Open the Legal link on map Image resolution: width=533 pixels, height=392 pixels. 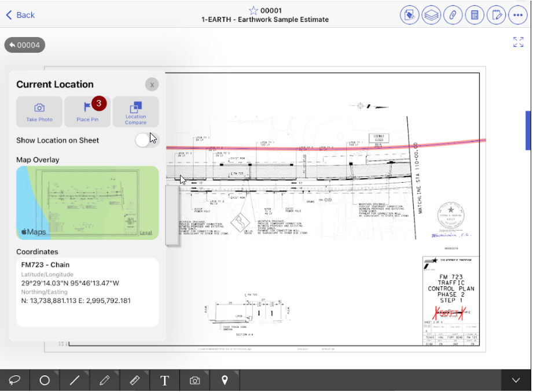(146, 232)
